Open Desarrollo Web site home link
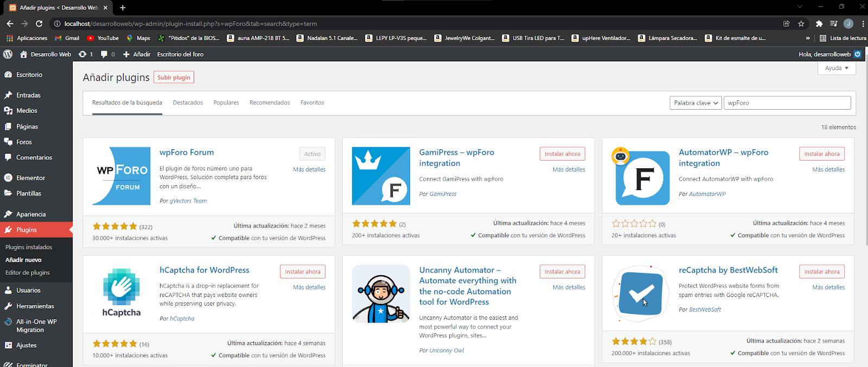 (x=46, y=54)
